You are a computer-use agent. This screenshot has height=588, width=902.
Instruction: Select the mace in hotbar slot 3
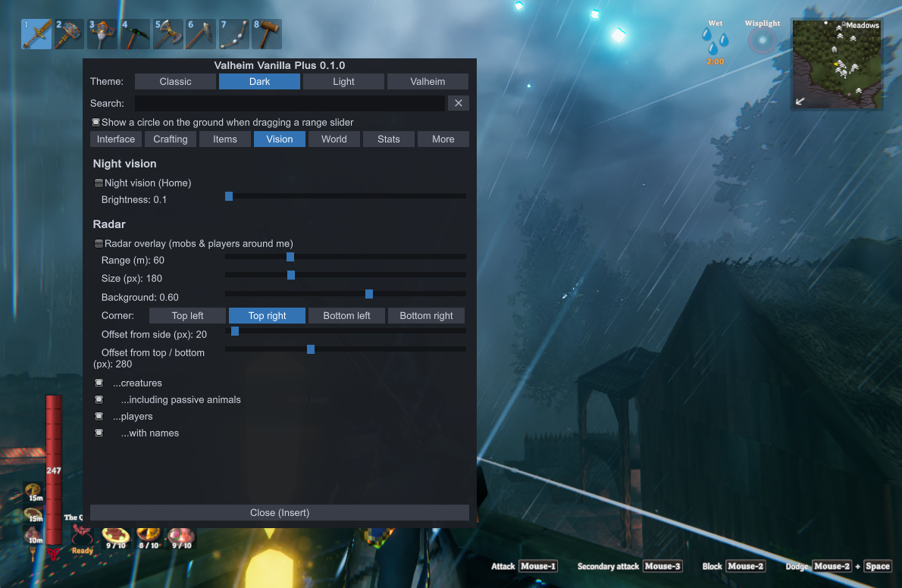(102, 34)
